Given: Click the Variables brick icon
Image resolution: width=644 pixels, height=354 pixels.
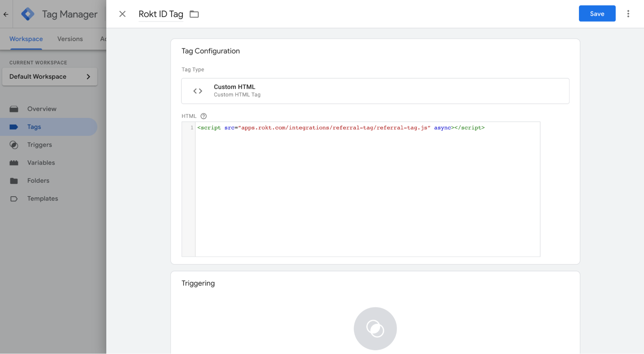Looking at the screenshot, I should pos(14,163).
